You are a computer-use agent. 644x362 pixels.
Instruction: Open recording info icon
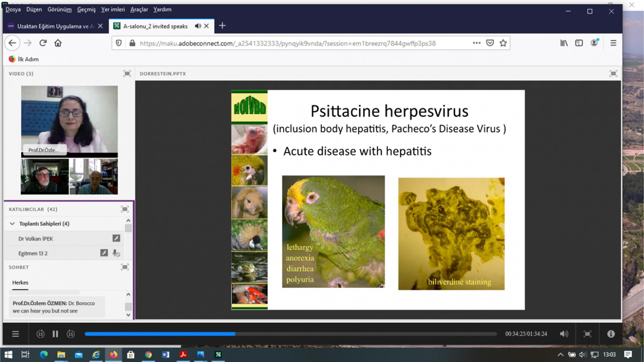[x=611, y=334]
